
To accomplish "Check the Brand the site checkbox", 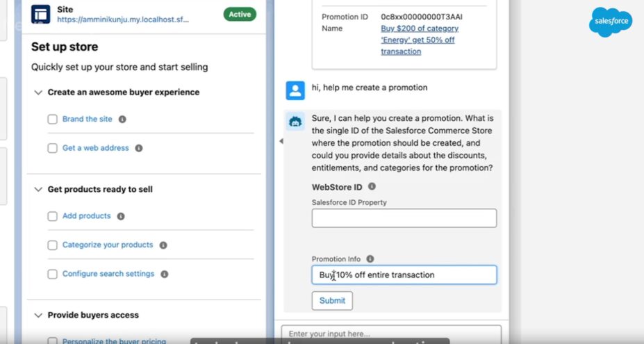I will [x=52, y=120].
